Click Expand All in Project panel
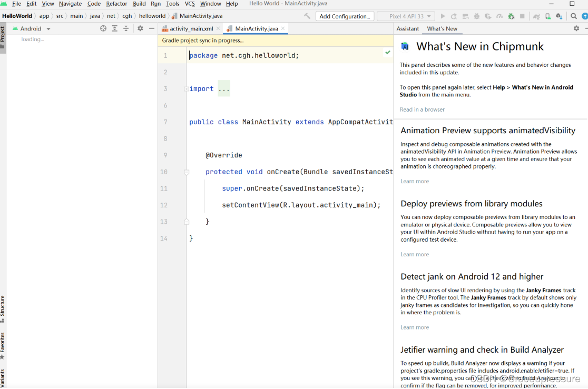The image size is (588, 389). click(115, 28)
